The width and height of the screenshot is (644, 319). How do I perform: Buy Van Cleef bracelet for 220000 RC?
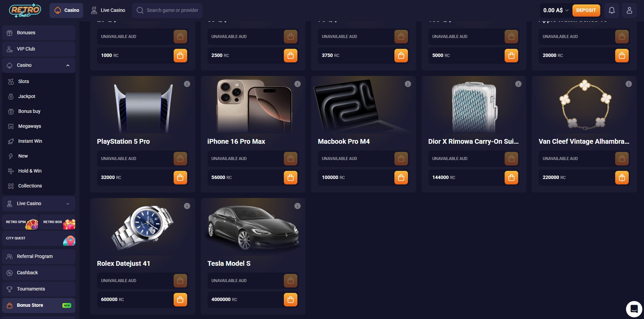point(622,178)
